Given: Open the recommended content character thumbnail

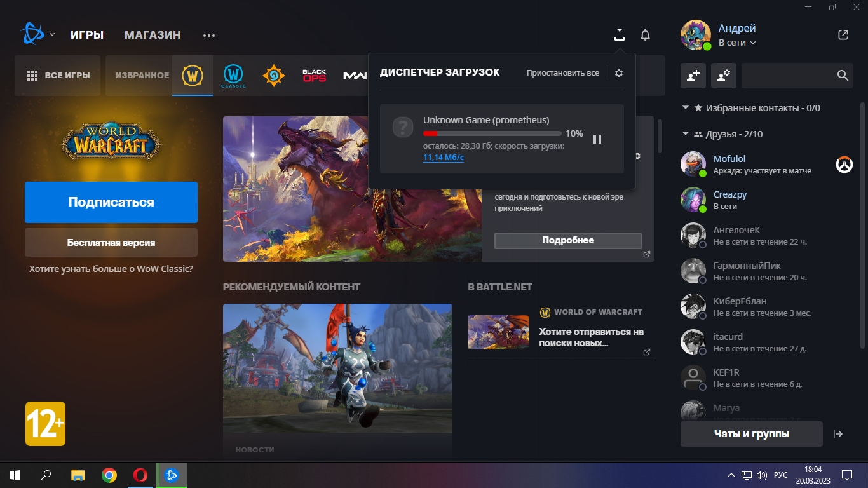Looking at the screenshot, I should [x=337, y=369].
